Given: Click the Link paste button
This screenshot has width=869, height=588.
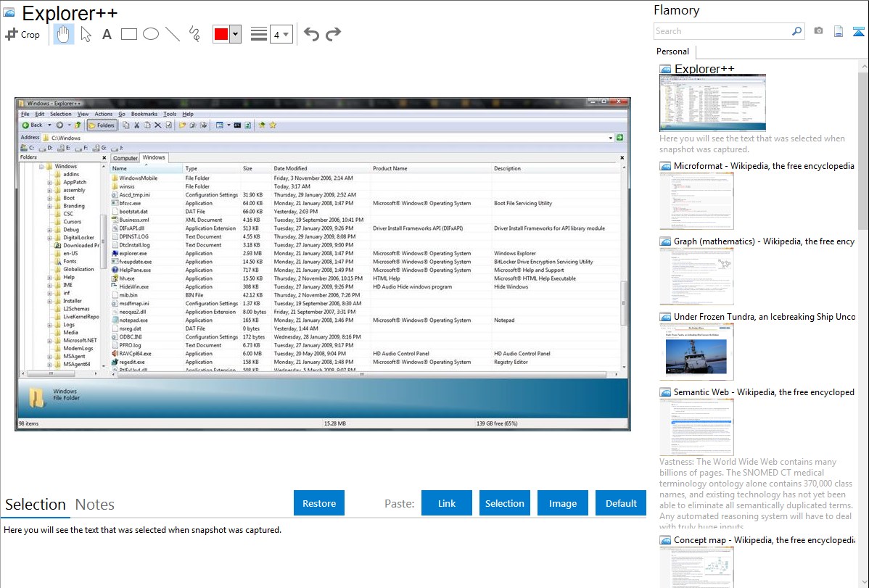Looking at the screenshot, I should click(447, 503).
